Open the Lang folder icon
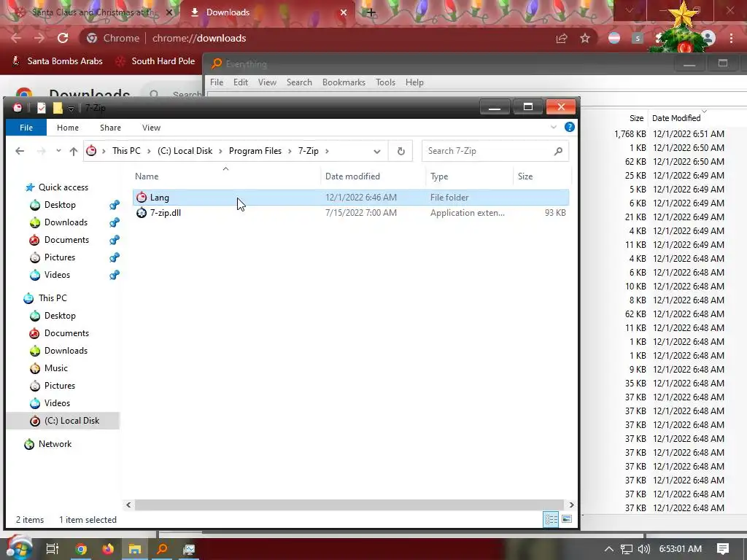Screen dimensions: 747x560 click(x=142, y=197)
